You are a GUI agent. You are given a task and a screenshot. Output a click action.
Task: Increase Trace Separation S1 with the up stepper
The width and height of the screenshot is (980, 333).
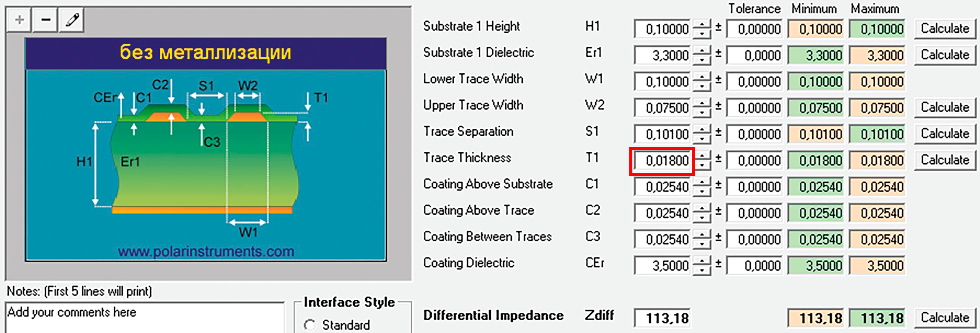(702, 130)
